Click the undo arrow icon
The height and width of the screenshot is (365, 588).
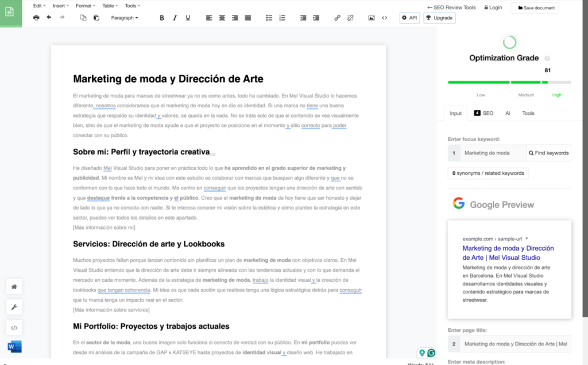49,18
